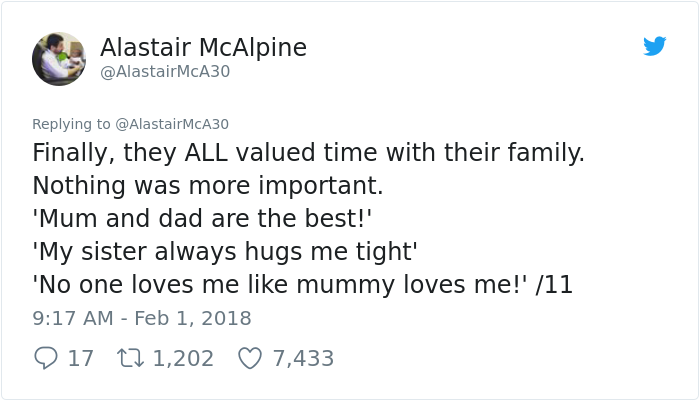Click the /11 thread number
Screen dimensions: 700x401
point(554,285)
